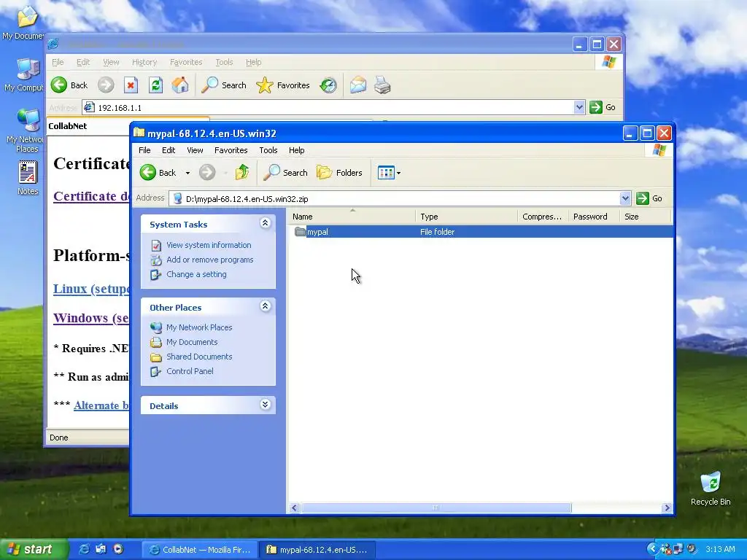
Task: Click Show Desktop quick launch icon
Action: point(101,549)
